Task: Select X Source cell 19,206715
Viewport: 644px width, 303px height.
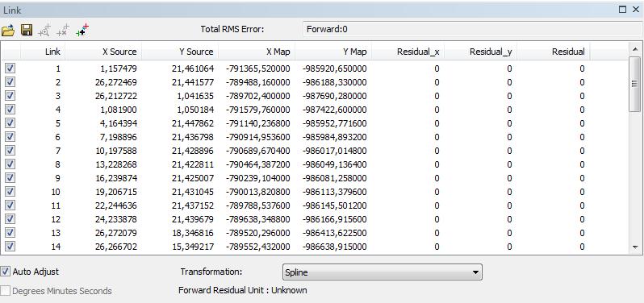Action: tap(116, 192)
